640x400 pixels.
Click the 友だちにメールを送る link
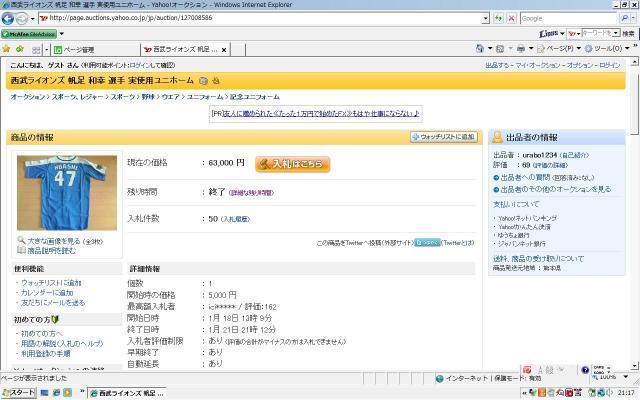pyautogui.click(x=53, y=302)
